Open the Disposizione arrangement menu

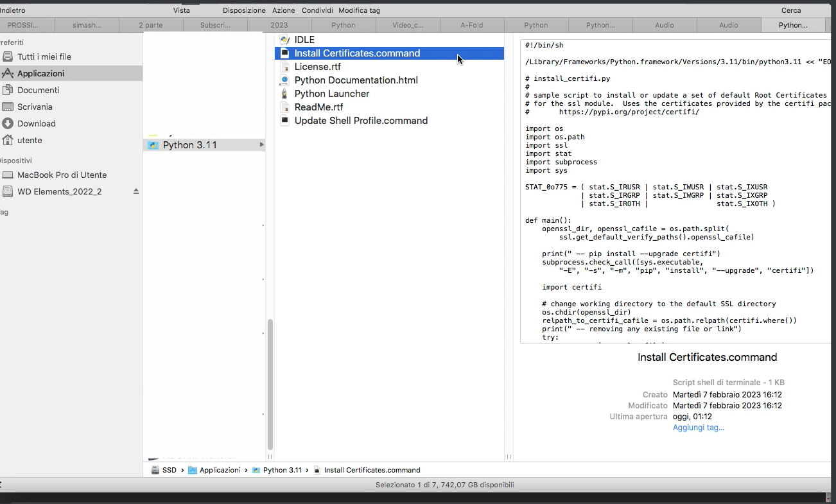[244, 10]
